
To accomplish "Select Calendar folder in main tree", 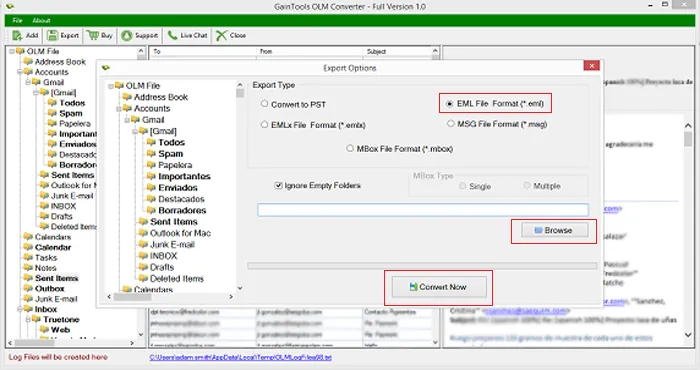I will click(53, 247).
